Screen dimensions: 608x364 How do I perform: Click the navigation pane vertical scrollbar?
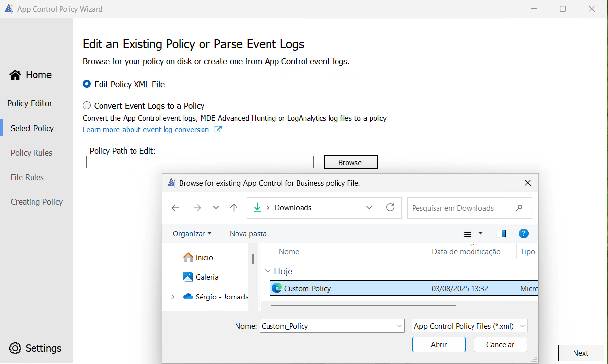click(x=253, y=259)
